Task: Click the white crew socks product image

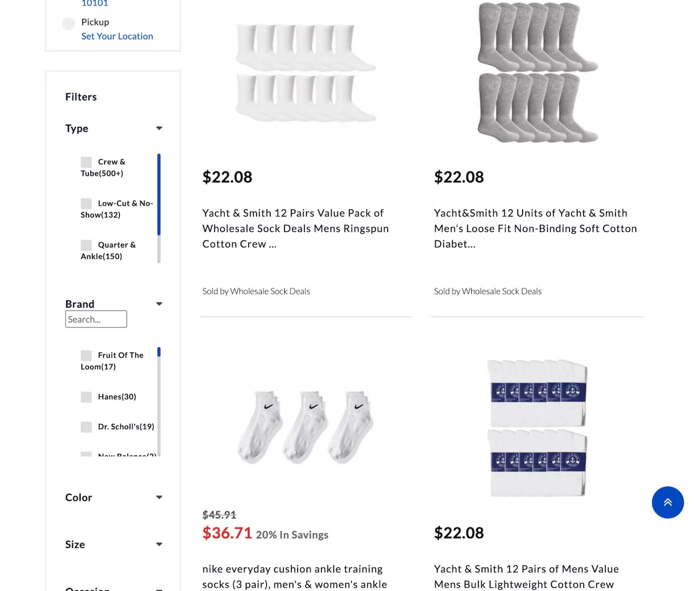Action: click(x=306, y=72)
